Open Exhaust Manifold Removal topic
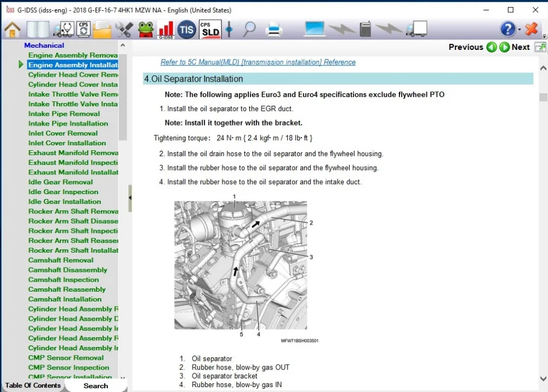This screenshot has width=548, height=392. click(x=73, y=153)
